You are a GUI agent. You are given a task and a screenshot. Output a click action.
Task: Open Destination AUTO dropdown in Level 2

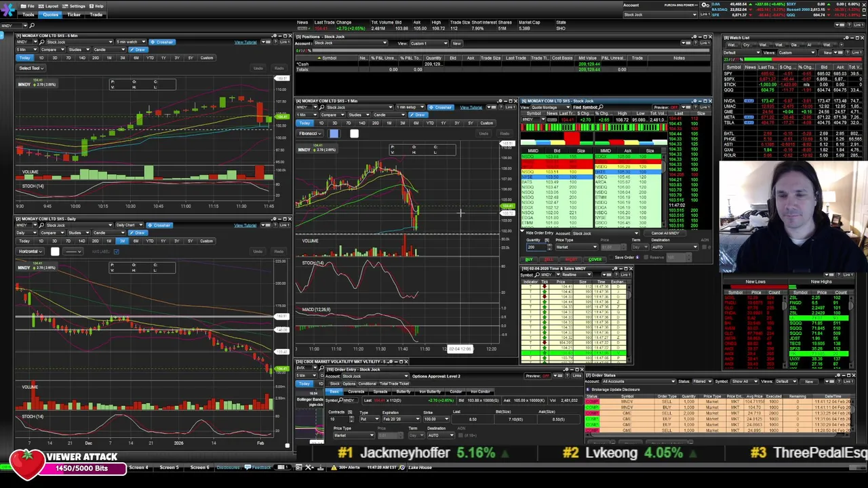pyautogui.click(x=674, y=247)
